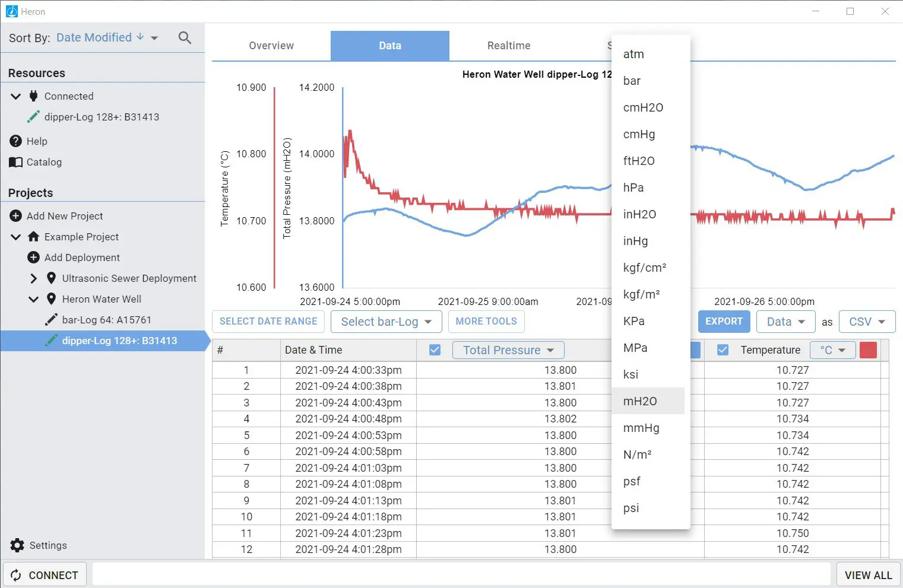Click the EXPORT button
The width and height of the screenshot is (903, 588).
(x=724, y=322)
